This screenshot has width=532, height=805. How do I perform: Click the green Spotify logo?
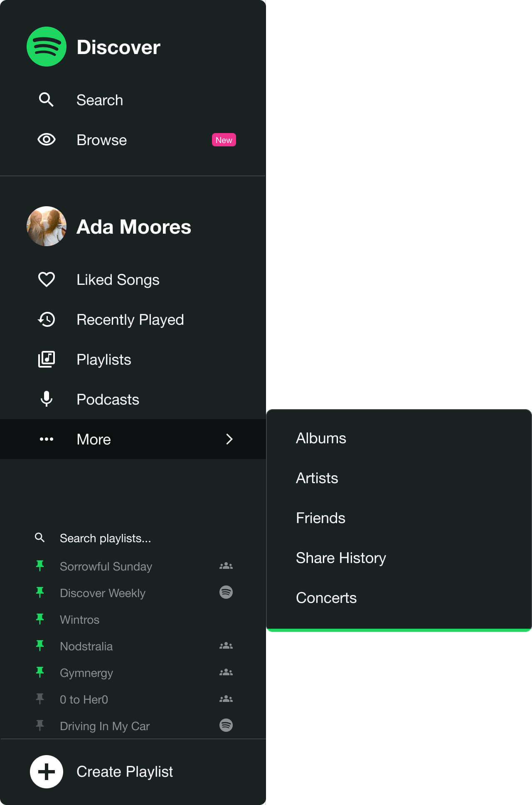tap(47, 47)
